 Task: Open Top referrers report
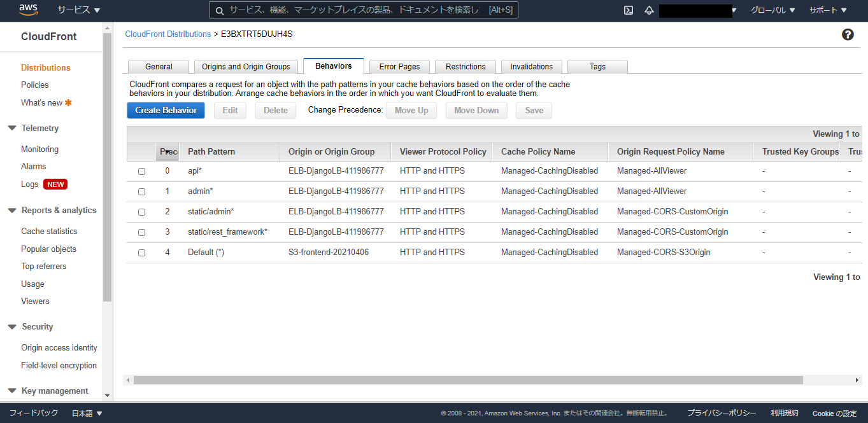pyautogui.click(x=44, y=266)
